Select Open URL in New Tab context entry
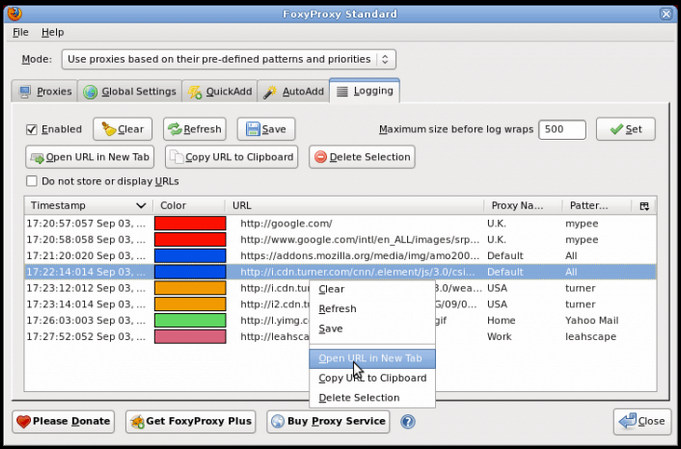The width and height of the screenshot is (681, 449). tap(372, 358)
